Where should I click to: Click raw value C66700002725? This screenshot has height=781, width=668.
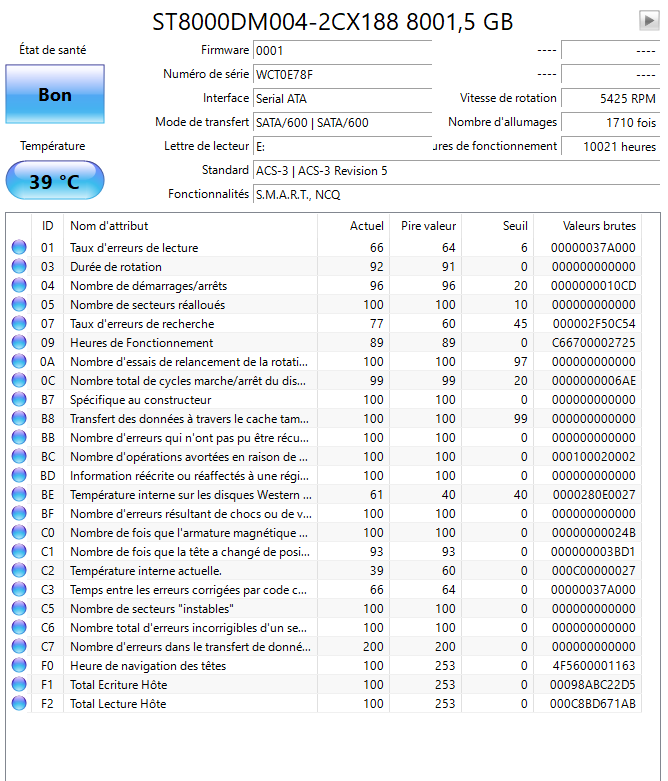(x=593, y=343)
